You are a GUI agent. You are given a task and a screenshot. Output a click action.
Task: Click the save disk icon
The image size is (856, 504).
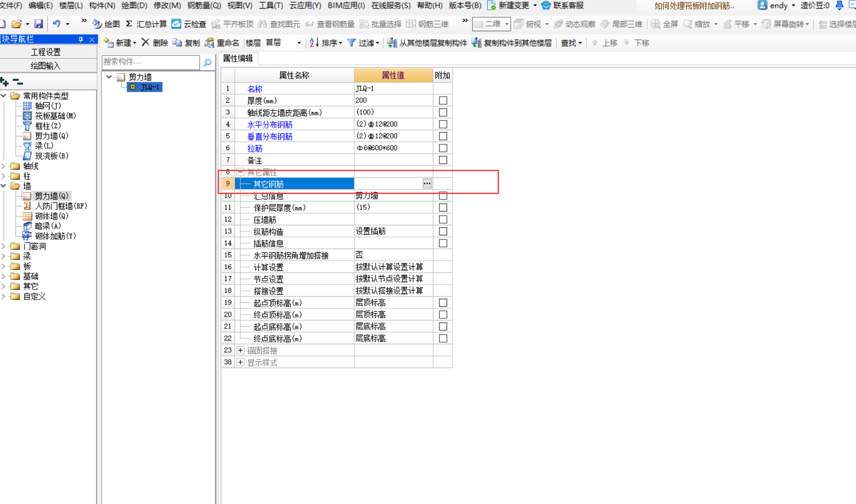pos(38,24)
